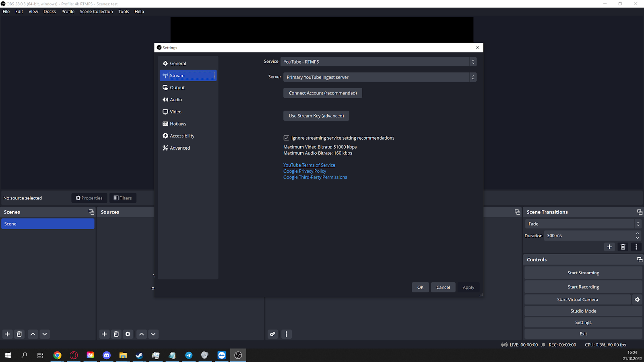Open File Explorer from the taskbar
This screenshot has width=644, height=362.
click(123, 355)
